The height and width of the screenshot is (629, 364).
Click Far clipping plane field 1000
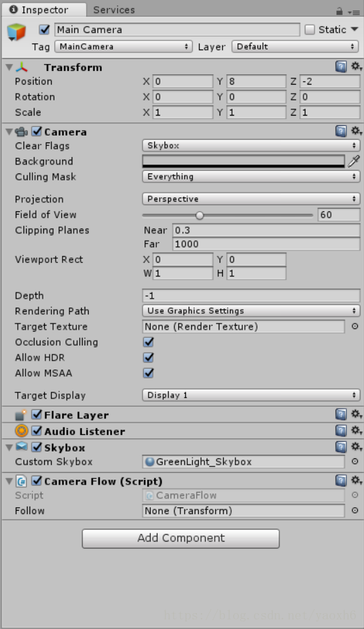266,244
